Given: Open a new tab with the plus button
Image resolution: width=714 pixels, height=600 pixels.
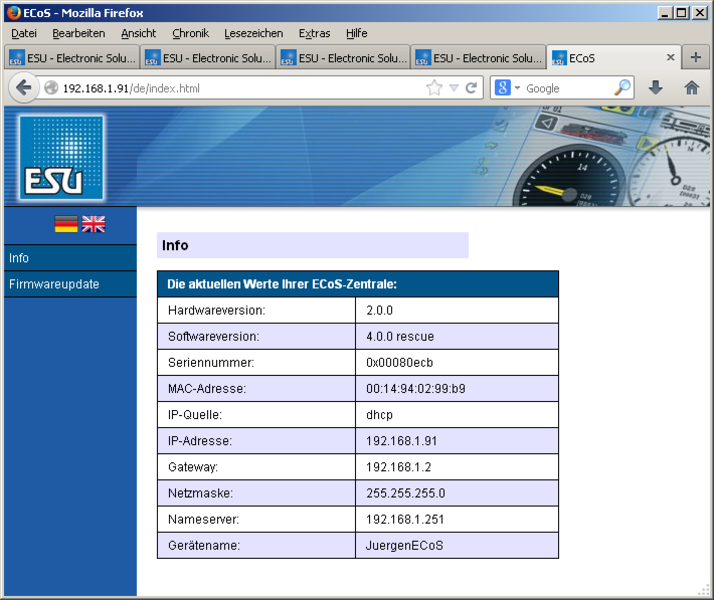Looking at the screenshot, I should 695,57.
